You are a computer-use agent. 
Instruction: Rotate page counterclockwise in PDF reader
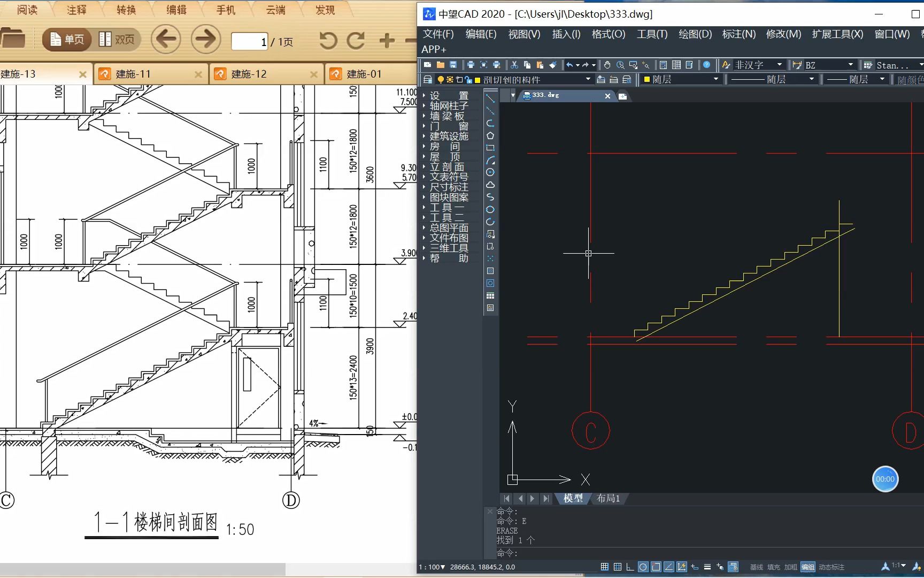[x=328, y=41]
